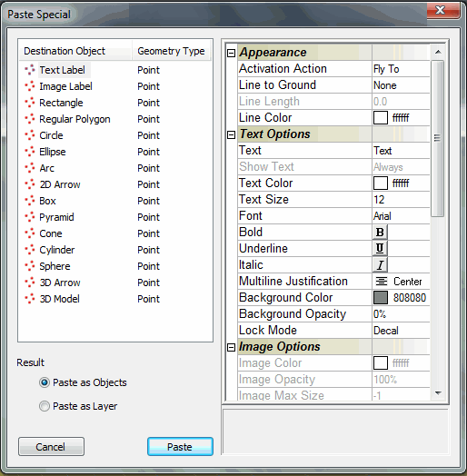Viewport: 467px width, 476px height.
Task: Click the Center justification icon
Action: point(381,282)
